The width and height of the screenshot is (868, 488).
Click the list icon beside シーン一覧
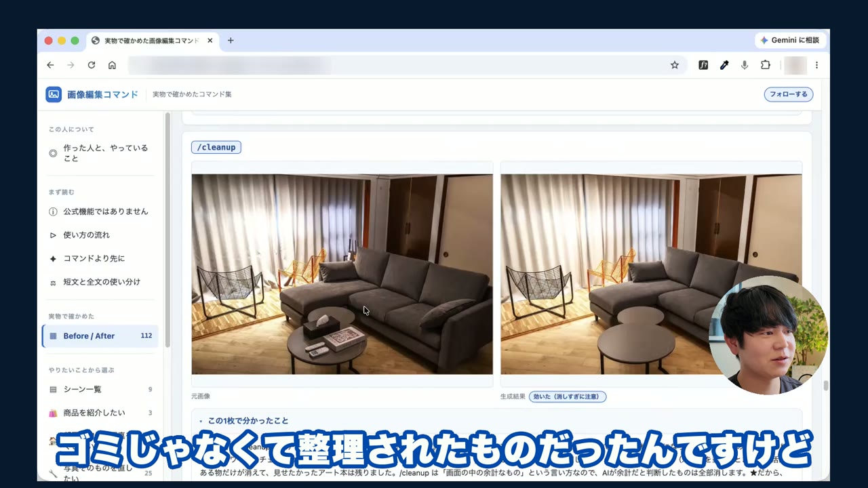[53, 390]
